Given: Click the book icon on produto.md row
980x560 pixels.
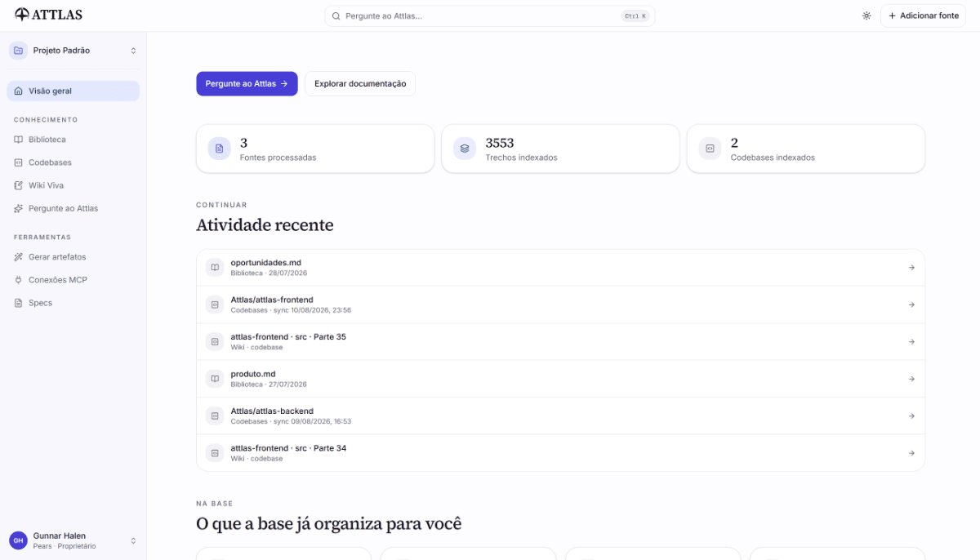Looking at the screenshot, I should pyautogui.click(x=214, y=379).
